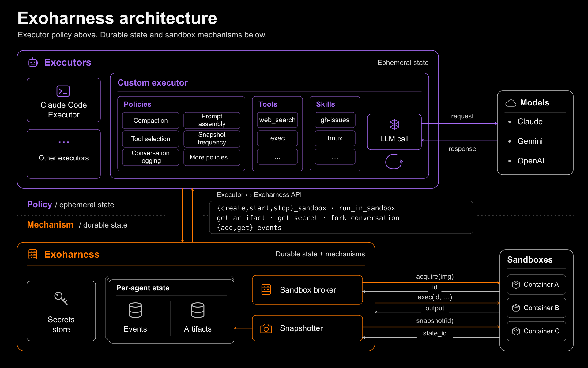
Task: Click the exec tool box
Action: 277,138
